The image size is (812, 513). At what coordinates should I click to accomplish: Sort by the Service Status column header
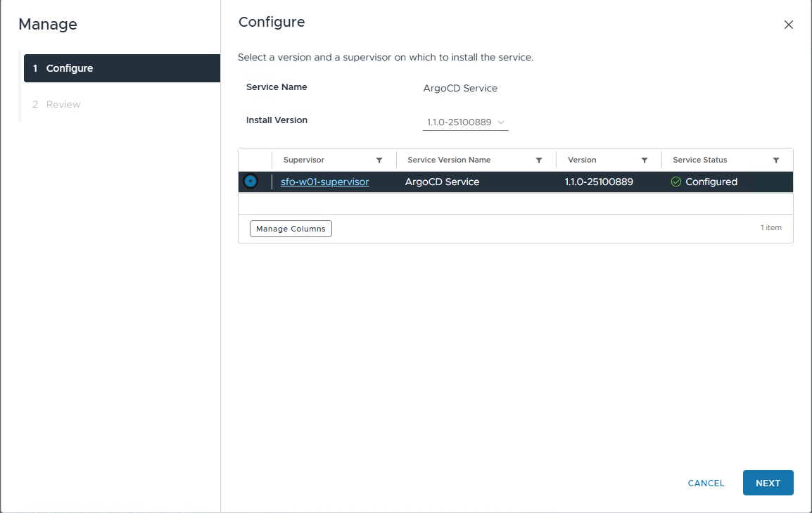[699, 160]
